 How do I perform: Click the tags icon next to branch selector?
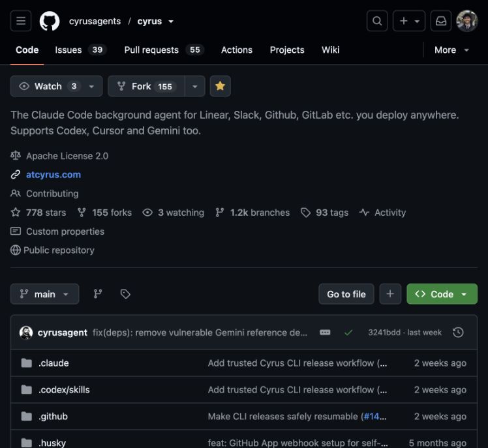point(125,293)
